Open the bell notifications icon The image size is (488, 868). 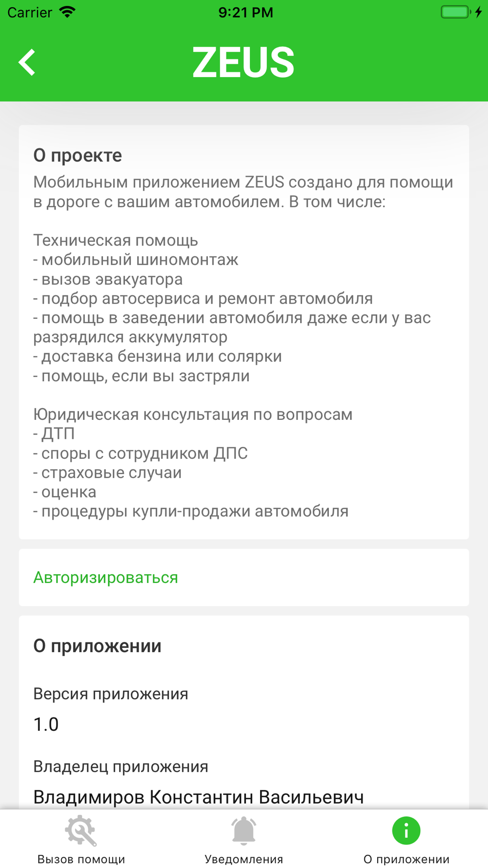click(x=244, y=831)
